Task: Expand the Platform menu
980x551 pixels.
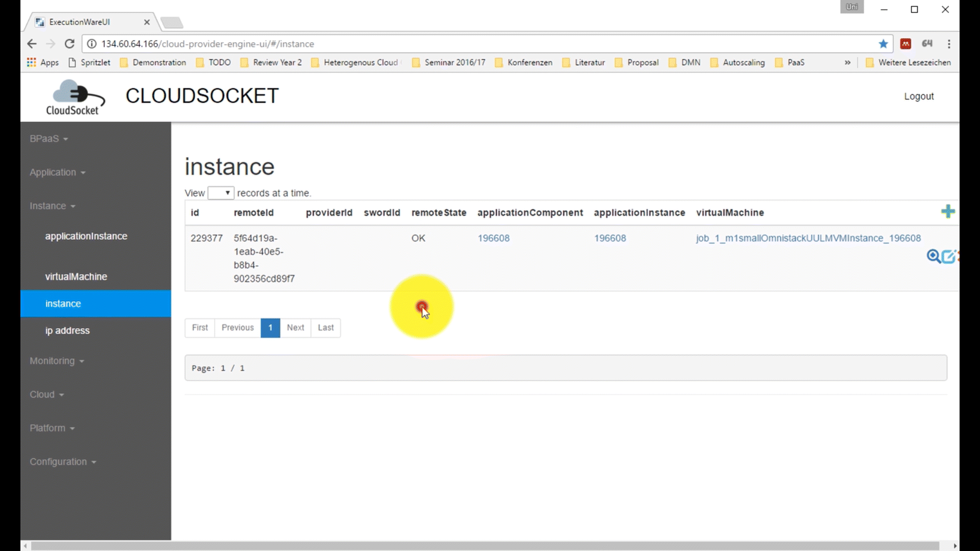Action: [52, 428]
